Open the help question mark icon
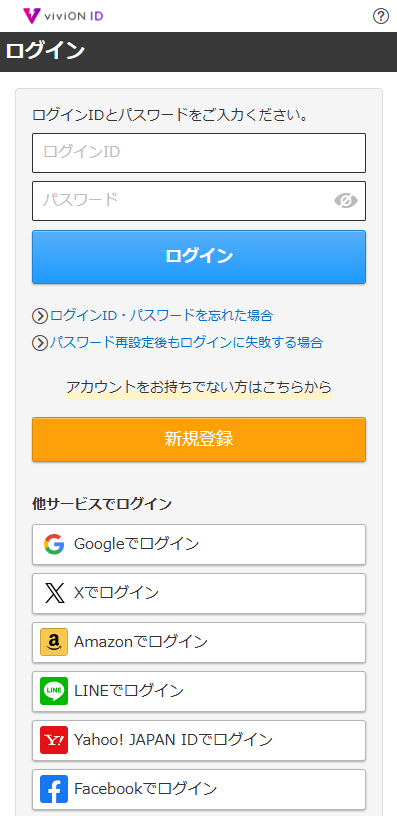The height and width of the screenshot is (816, 397). [381, 17]
